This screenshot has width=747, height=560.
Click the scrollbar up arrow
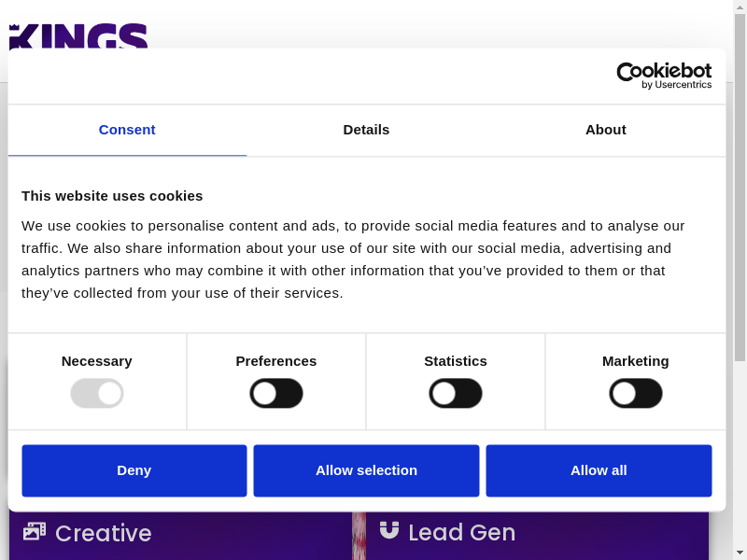(x=740, y=7)
